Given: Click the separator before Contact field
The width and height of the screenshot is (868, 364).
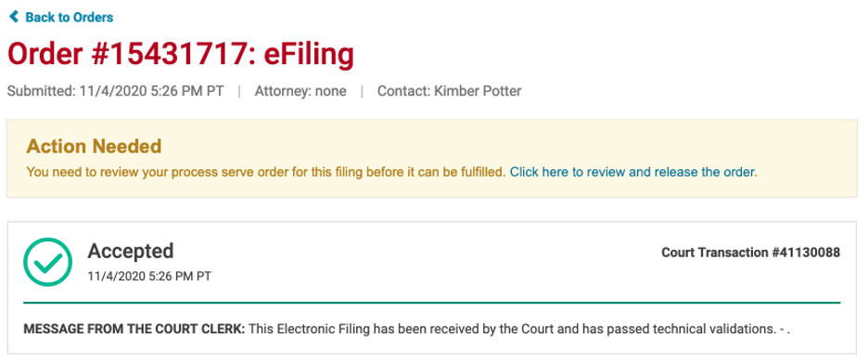Looking at the screenshot, I should click(x=362, y=91).
